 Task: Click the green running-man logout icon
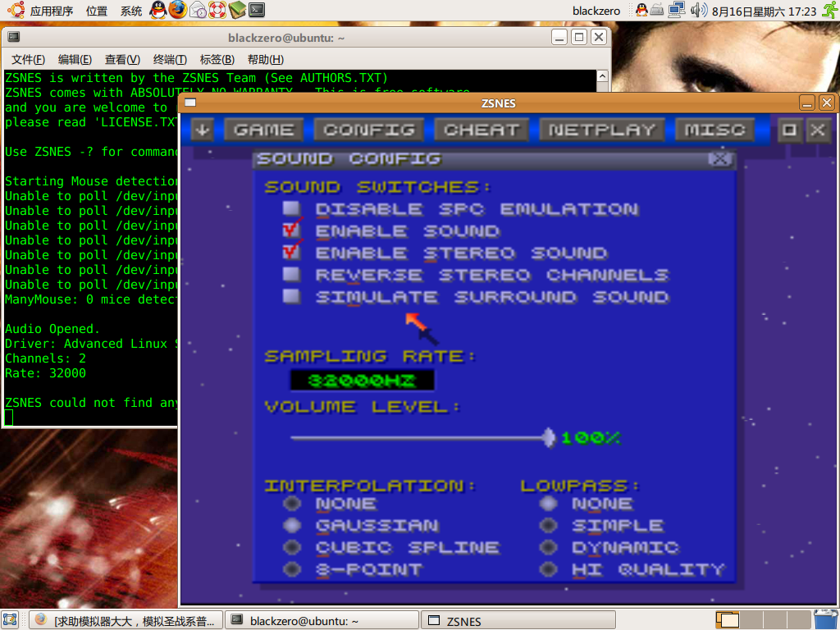830,10
